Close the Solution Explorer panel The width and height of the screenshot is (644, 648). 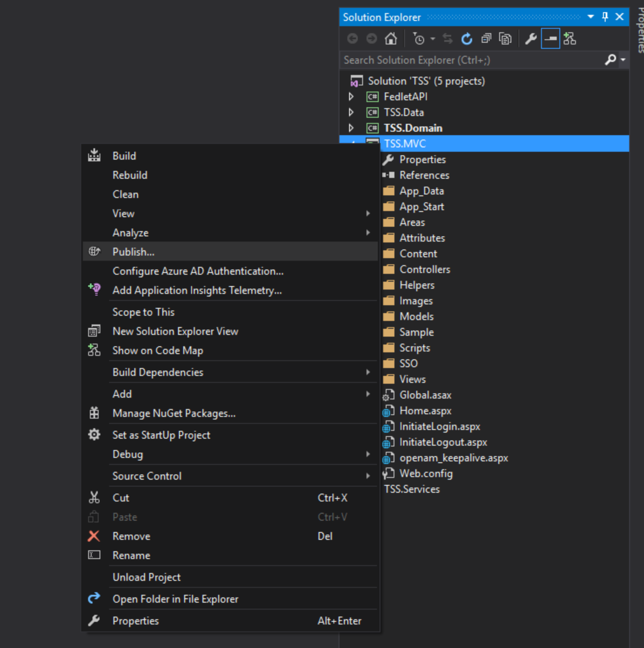tap(620, 17)
